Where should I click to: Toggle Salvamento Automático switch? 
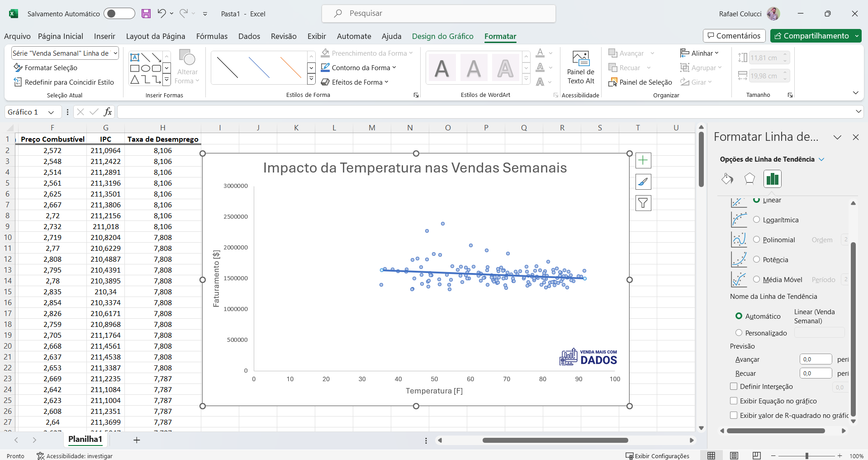119,14
